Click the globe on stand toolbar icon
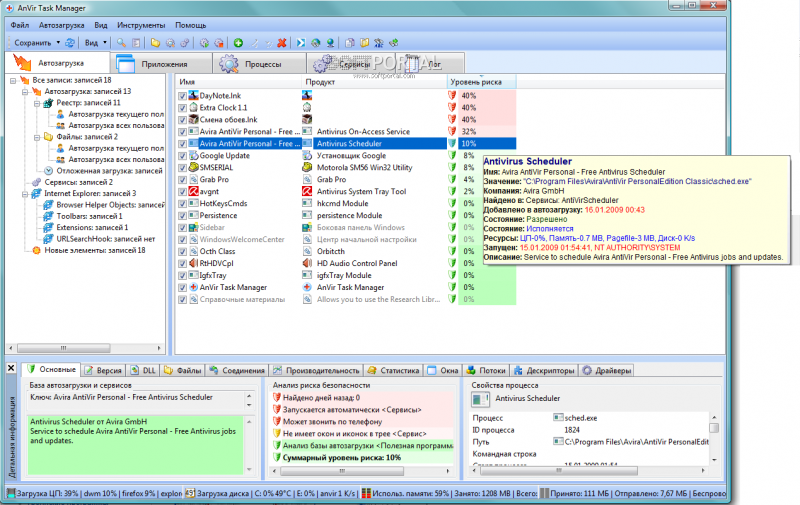This screenshot has height=505, width=800. pyautogui.click(x=331, y=43)
